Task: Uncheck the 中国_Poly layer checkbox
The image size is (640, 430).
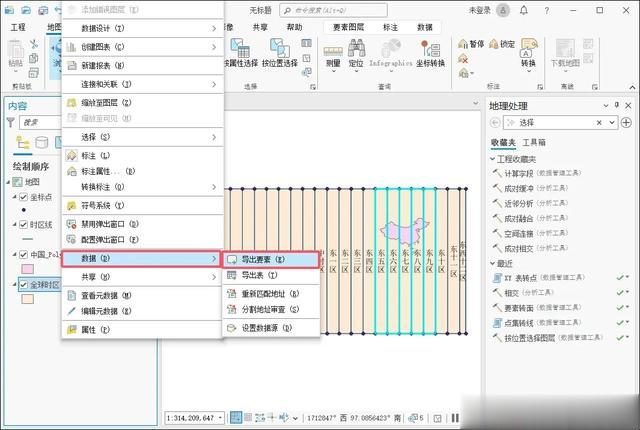Action: click(x=23, y=255)
